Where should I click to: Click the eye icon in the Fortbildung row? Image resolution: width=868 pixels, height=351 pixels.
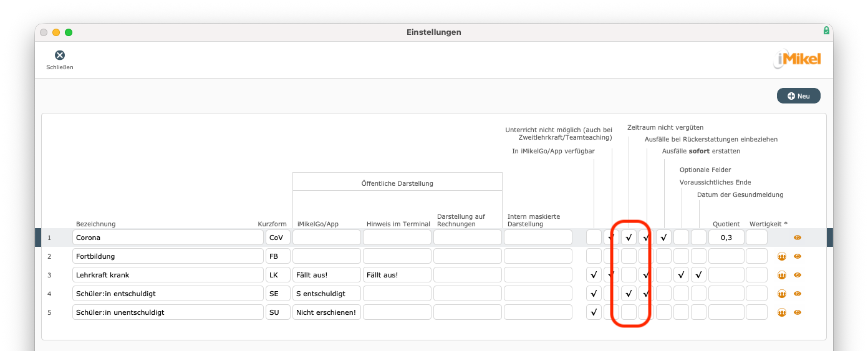[x=798, y=256]
